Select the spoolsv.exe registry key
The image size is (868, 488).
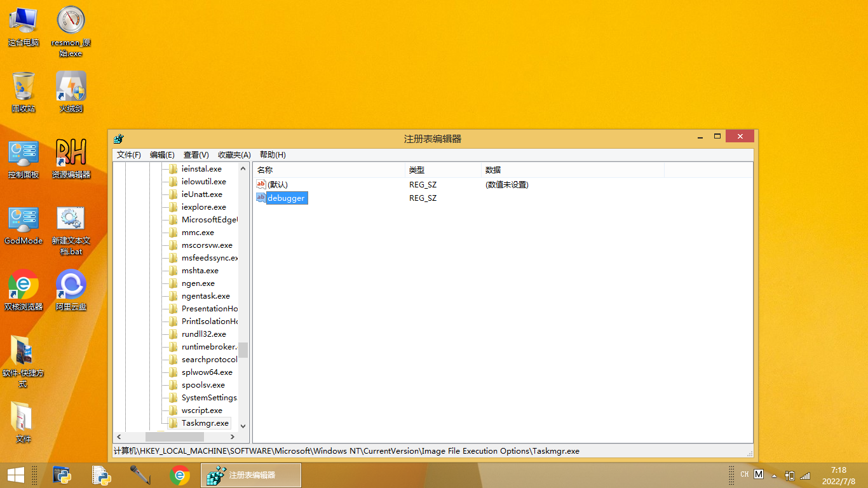pos(203,385)
